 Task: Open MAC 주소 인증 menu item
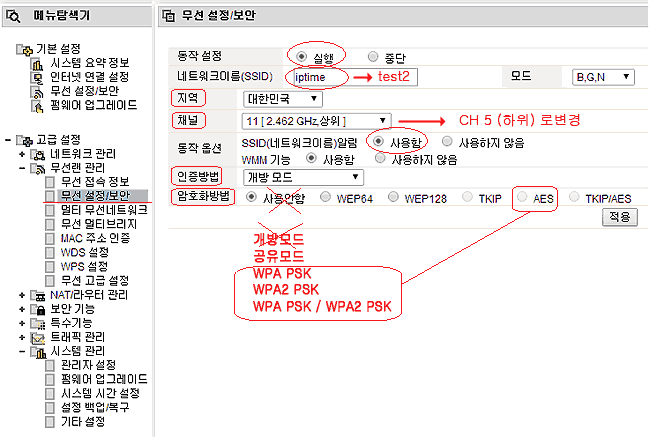[x=95, y=238]
